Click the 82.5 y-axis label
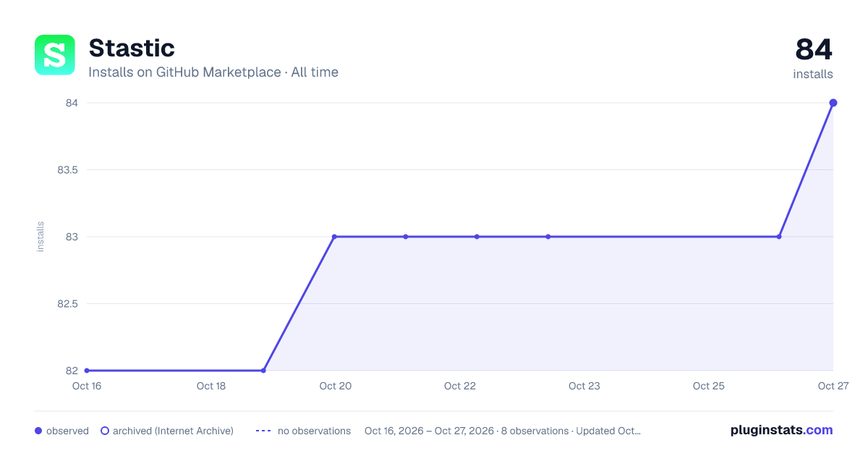868x456 pixels. pos(67,304)
